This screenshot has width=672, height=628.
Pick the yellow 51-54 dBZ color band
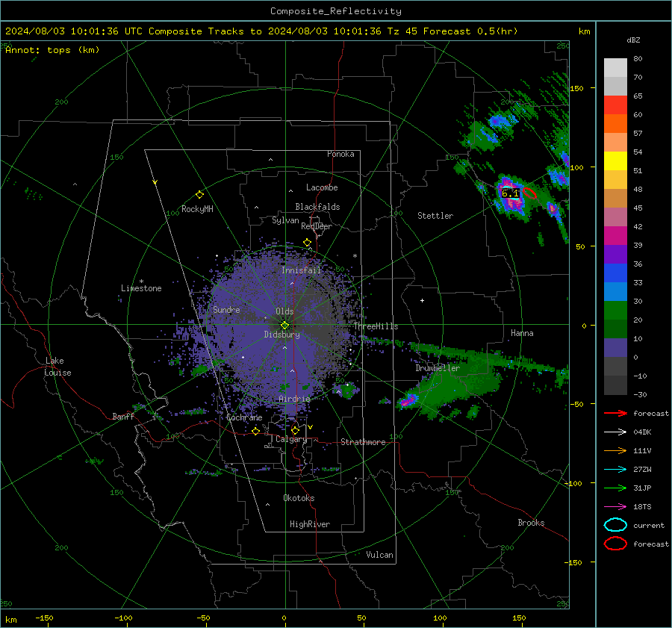(x=615, y=161)
